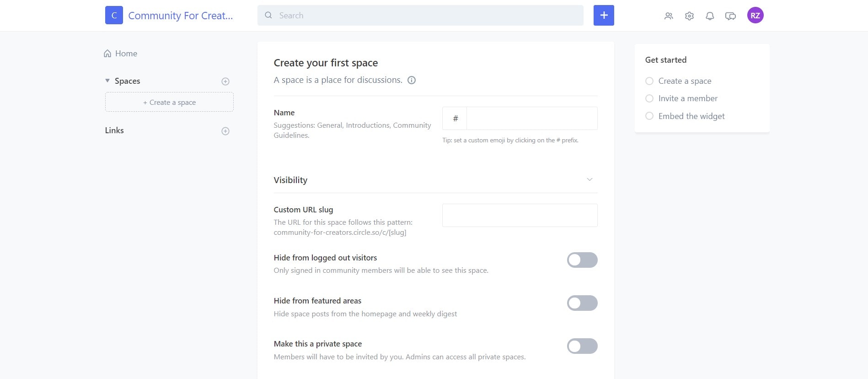Click the plus icon next to Spaces
This screenshot has width=868, height=379.
tap(225, 81)
